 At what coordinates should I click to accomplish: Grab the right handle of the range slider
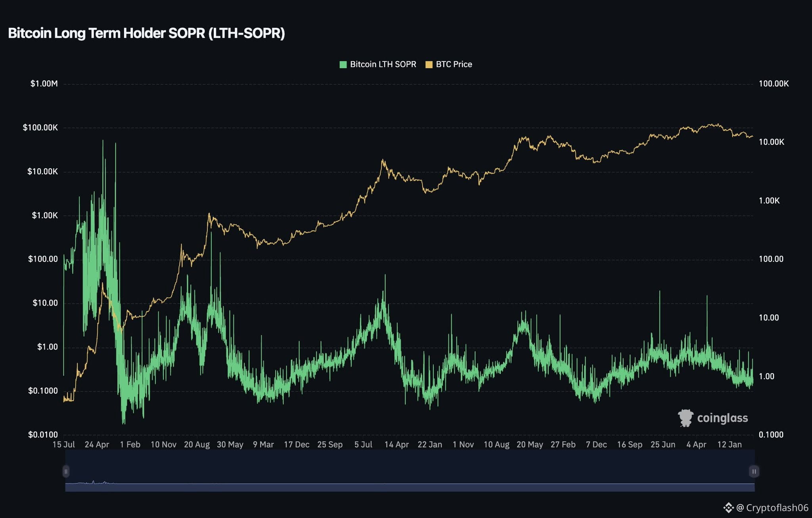[x=754, y=471]
